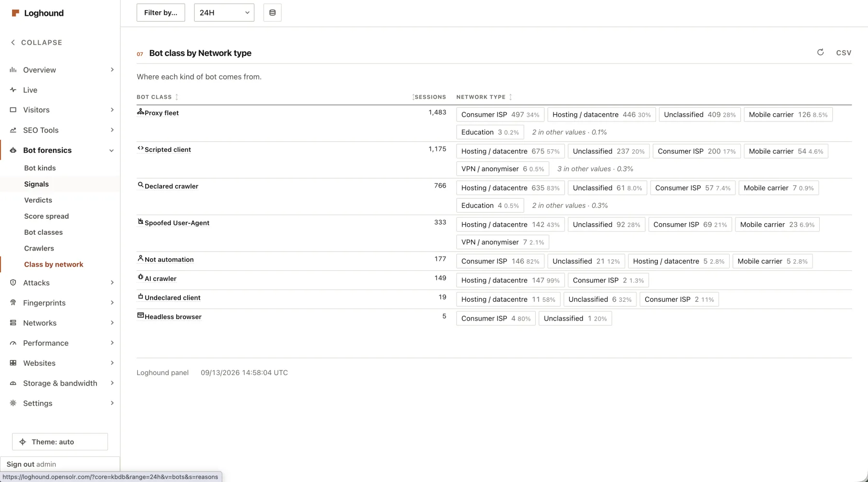Click the Fingerprints icon in sidebar
This screenshot has height=482, width=868.
(x=13, y=303)
